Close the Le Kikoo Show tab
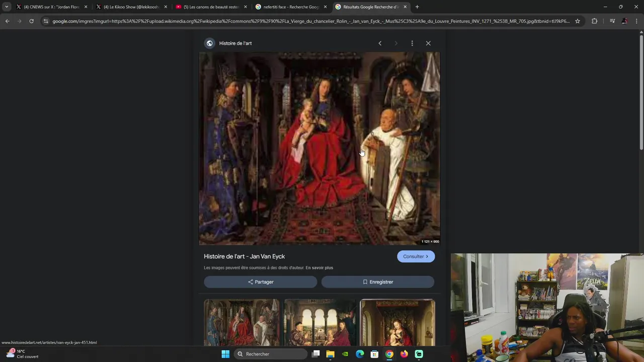The height and width of the screenshot is (362, 644). pos(166,7)
